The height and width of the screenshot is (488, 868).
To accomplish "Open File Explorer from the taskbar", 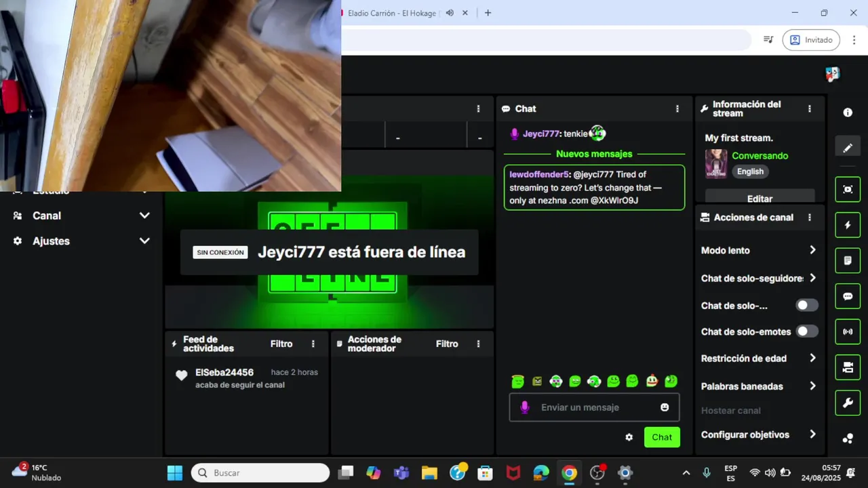I will [x=429, y=472].
